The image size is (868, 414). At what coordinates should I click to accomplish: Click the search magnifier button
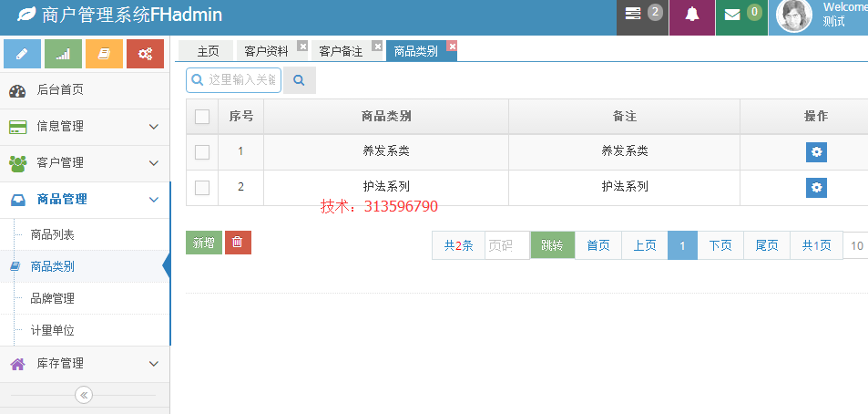click(300, 80)
